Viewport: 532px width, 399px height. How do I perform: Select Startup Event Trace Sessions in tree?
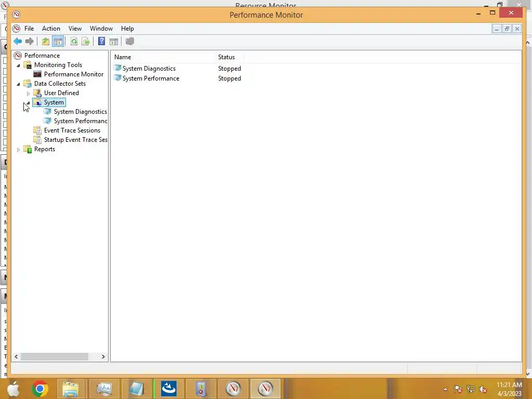click(76, 139)
